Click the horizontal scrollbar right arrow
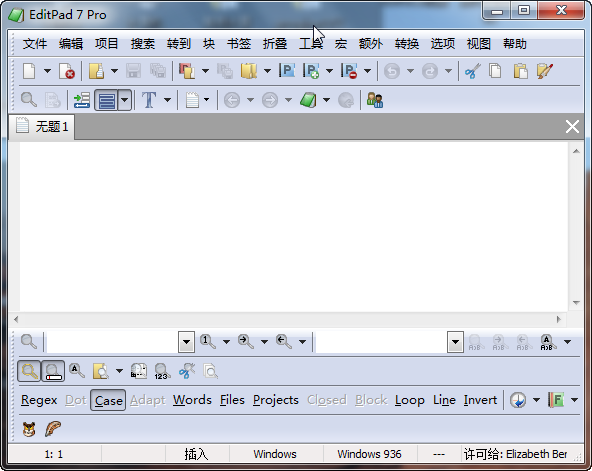 (x=559, y=319)
